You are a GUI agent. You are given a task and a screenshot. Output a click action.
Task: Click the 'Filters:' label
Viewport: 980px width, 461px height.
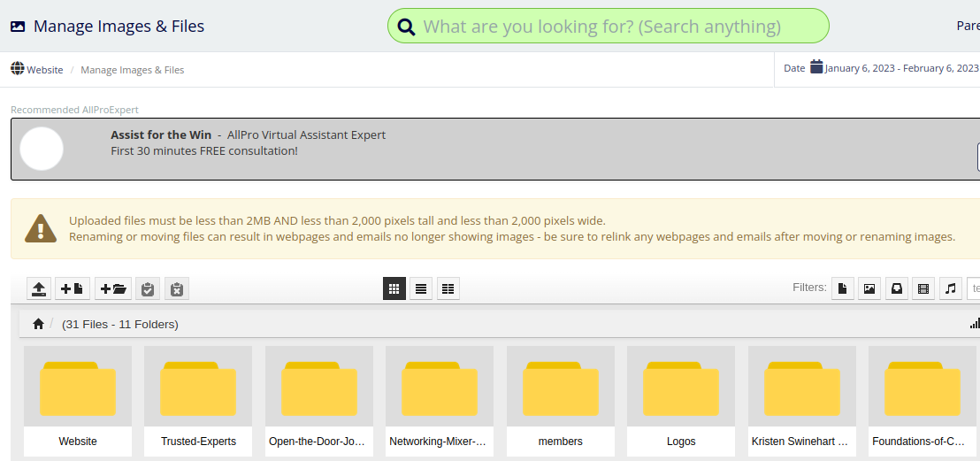pos(809,287)
